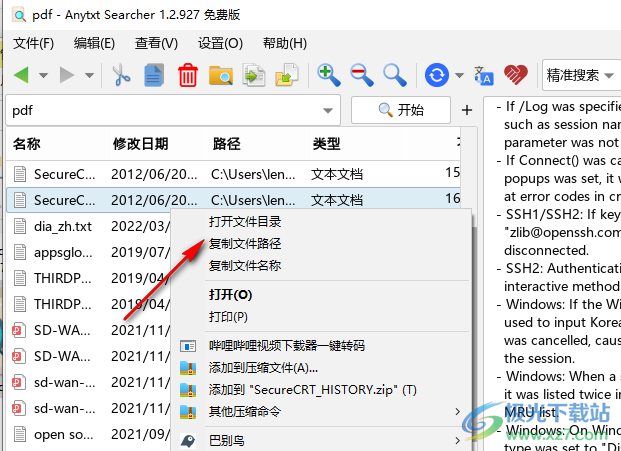Viewport: 621px width, 451px height.
Task: Click the gray forward navigation arrow
Action: point(67,75)
